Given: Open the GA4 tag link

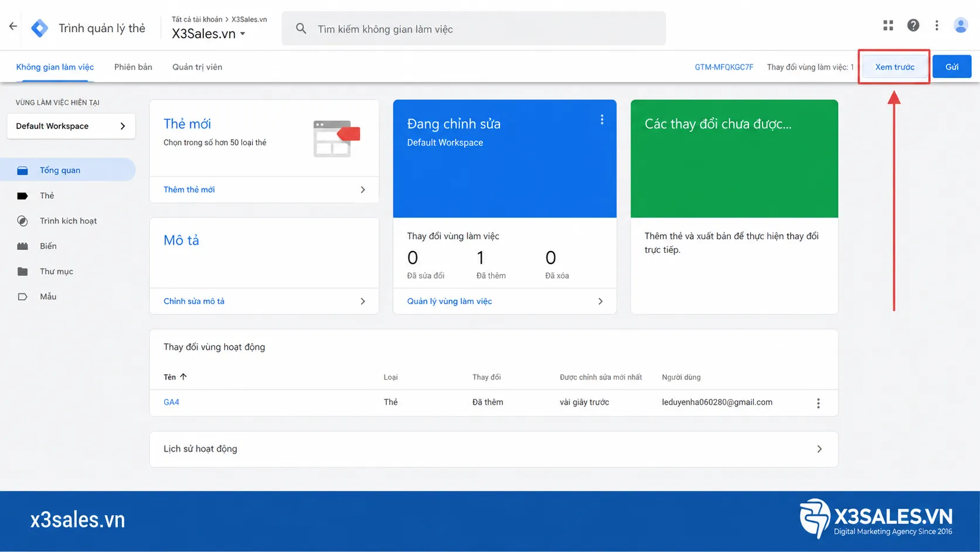Looking at the screenshot, I should click(171, 402).
